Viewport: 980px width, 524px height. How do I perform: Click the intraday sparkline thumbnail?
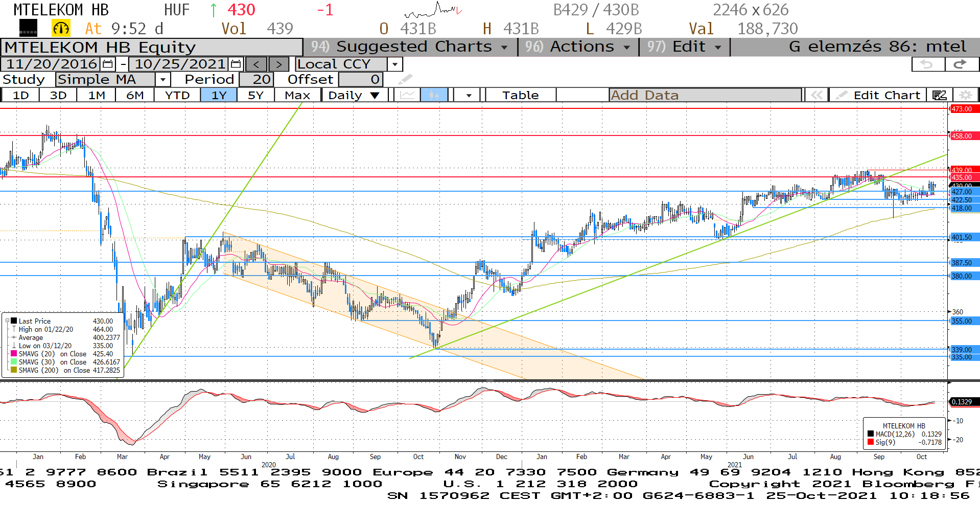click(x=433, y=9)
